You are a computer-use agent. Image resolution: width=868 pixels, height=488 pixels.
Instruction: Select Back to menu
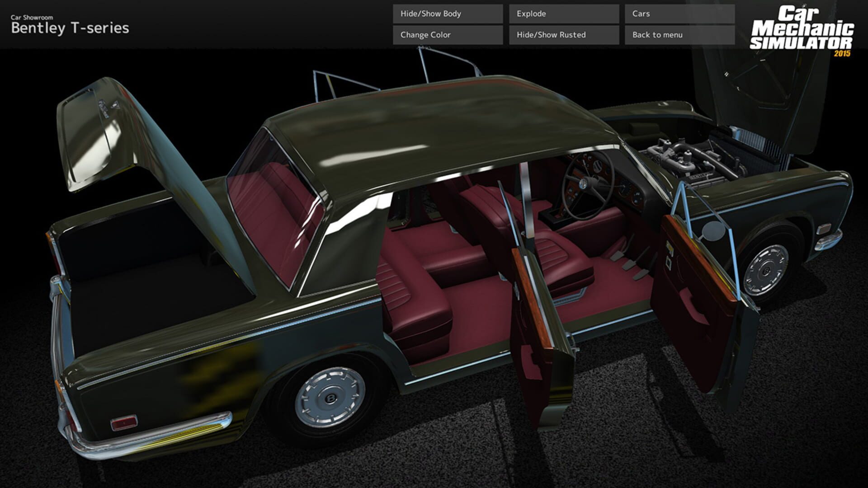click(678, 34)
